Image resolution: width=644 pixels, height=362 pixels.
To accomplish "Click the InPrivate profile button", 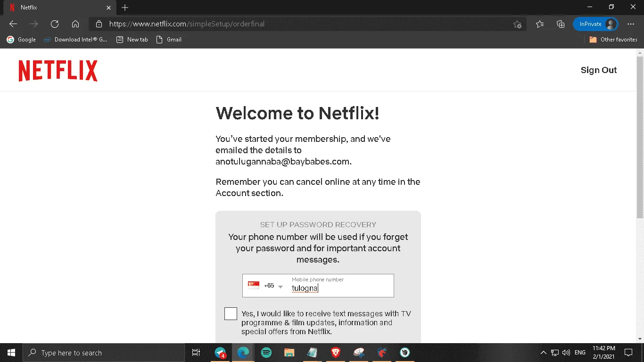I will [x=595, y=24].
